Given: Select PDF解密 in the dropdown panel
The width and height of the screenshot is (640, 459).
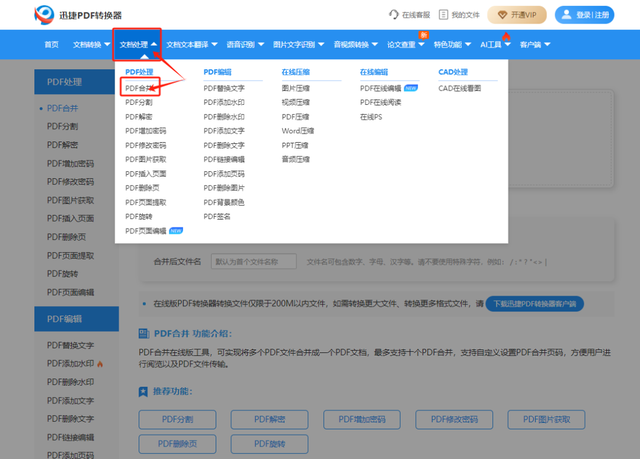Looking at the screenshot, I should tap(139, 117).
